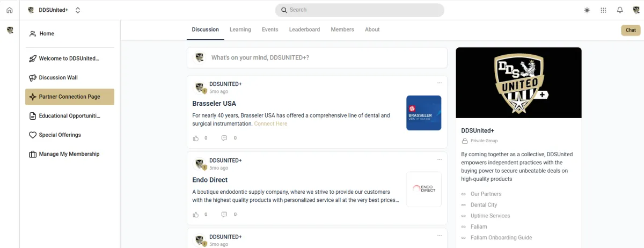Open the apps grid icon
Image resolution: width=644 pixels, height=248 pixels.
point(603,10)
